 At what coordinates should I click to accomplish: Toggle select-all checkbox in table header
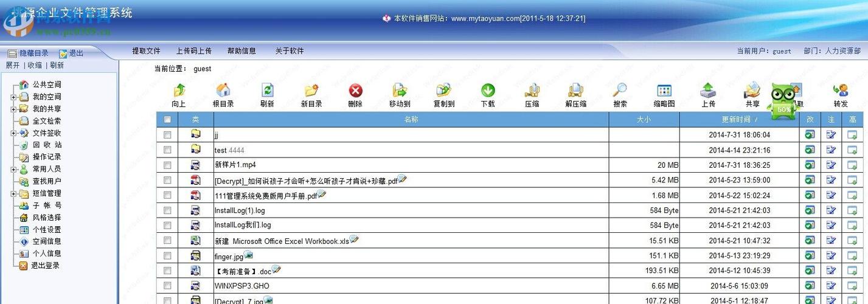[167, 120]
